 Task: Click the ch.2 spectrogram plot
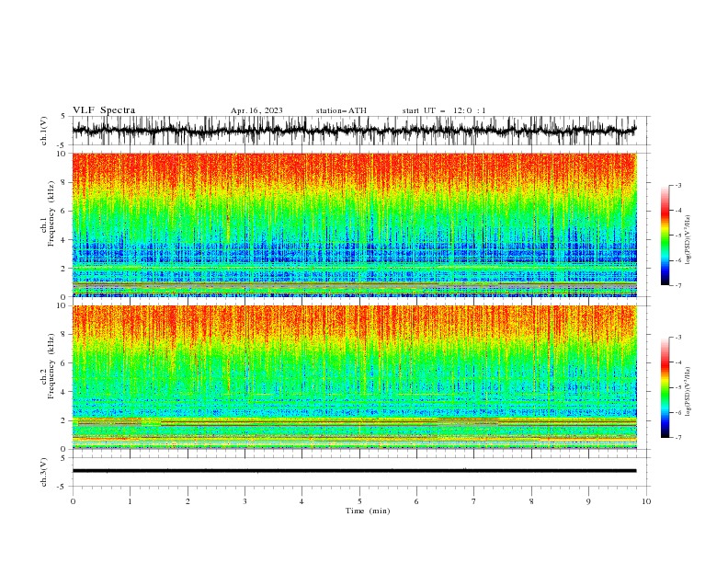click(354, 377)
